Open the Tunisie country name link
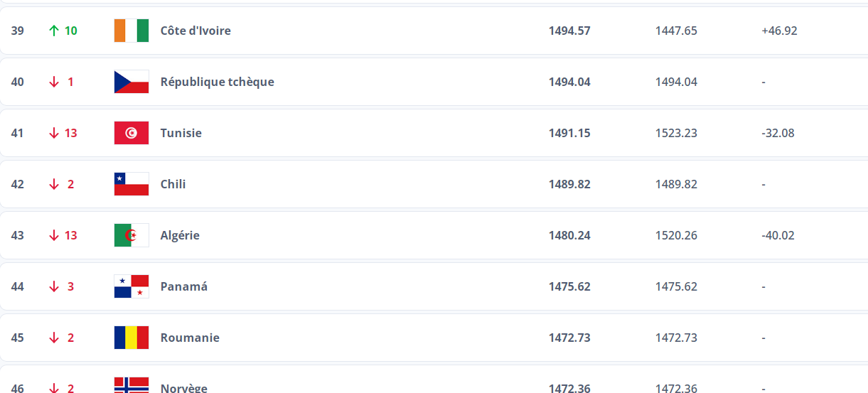 click(181, 133)
